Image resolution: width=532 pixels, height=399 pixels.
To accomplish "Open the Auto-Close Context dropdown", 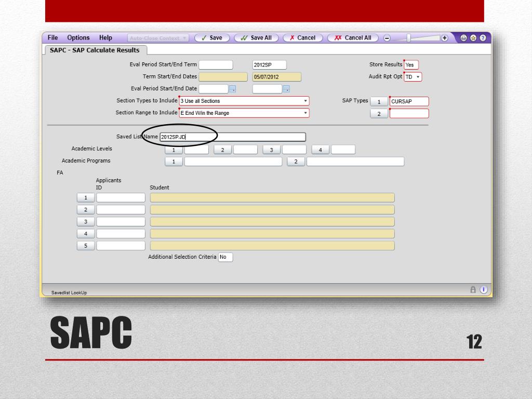I will 158,38.
